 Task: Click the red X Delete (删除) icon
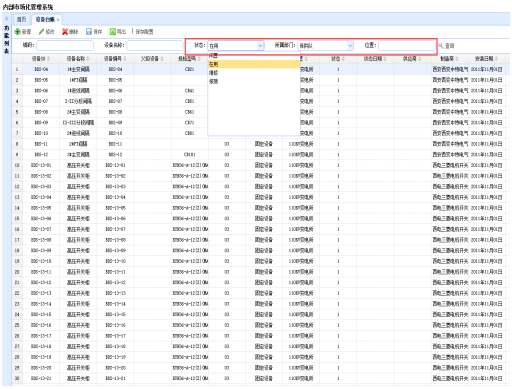click(x=65, y=32)
